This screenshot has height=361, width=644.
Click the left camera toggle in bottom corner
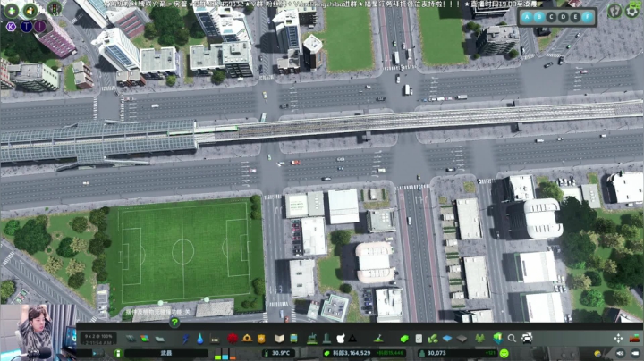coord(620,353)
